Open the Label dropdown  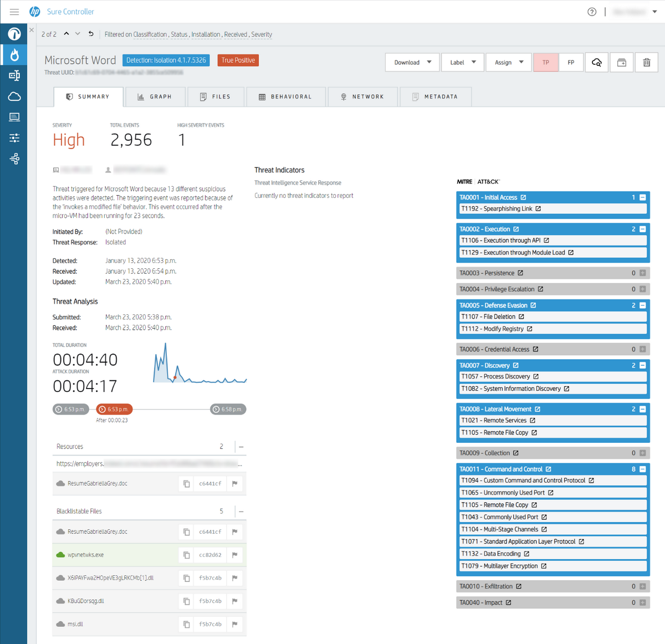[463, 63]
